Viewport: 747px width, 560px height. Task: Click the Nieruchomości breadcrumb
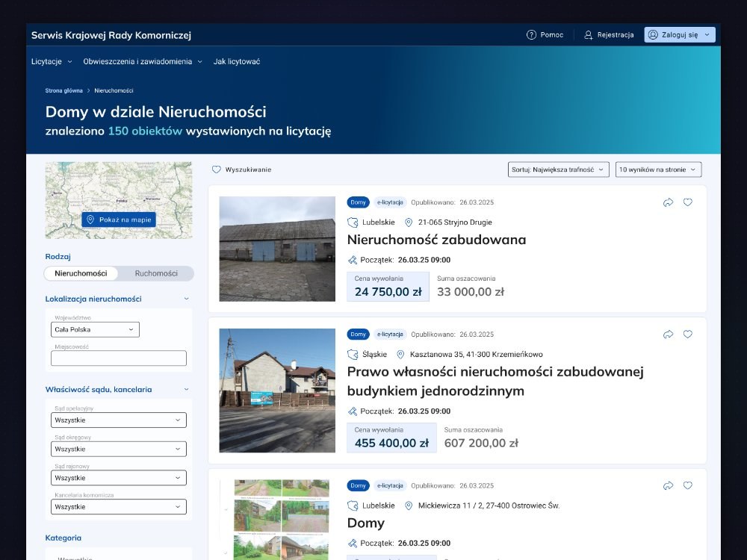[x=114, y=90]
